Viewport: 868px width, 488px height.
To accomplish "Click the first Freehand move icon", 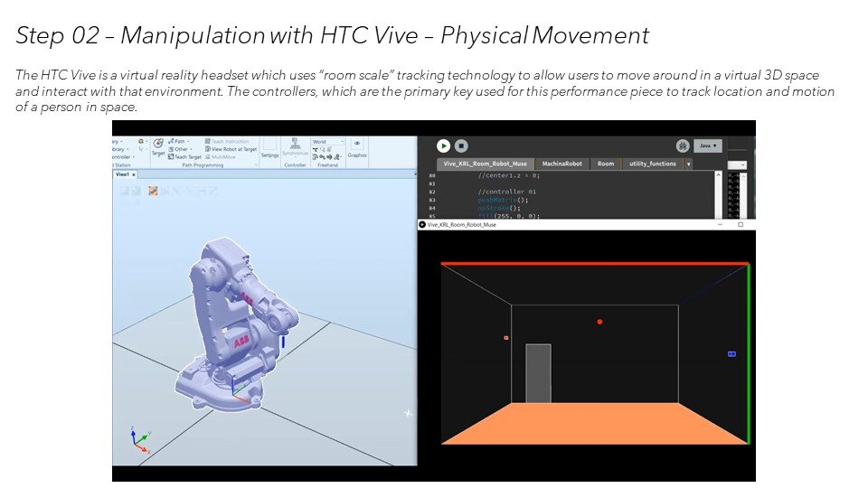I will tap(315, 149).
